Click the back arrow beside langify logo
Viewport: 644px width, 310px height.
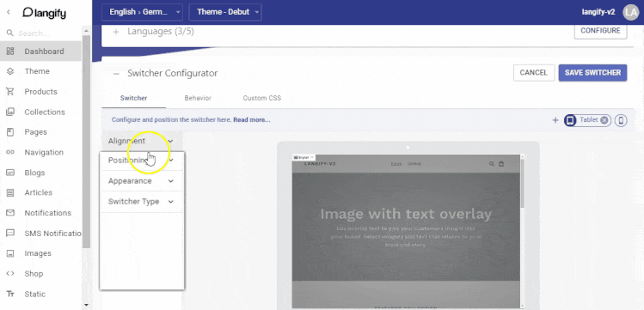[9, 12]
